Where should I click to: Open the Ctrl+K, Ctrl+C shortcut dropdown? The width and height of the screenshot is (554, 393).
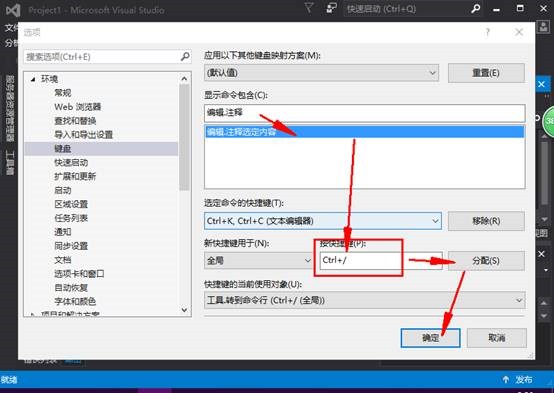tap(323, 221)
